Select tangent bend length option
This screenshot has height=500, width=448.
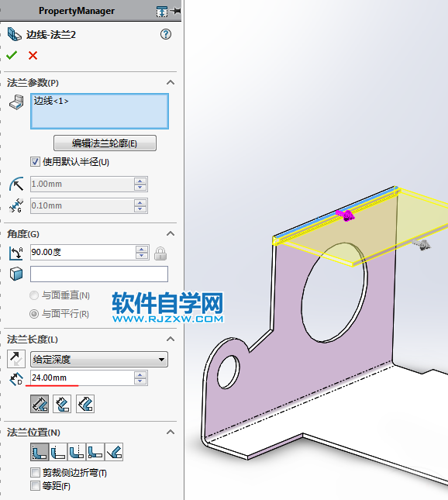(x=85, y=404)
